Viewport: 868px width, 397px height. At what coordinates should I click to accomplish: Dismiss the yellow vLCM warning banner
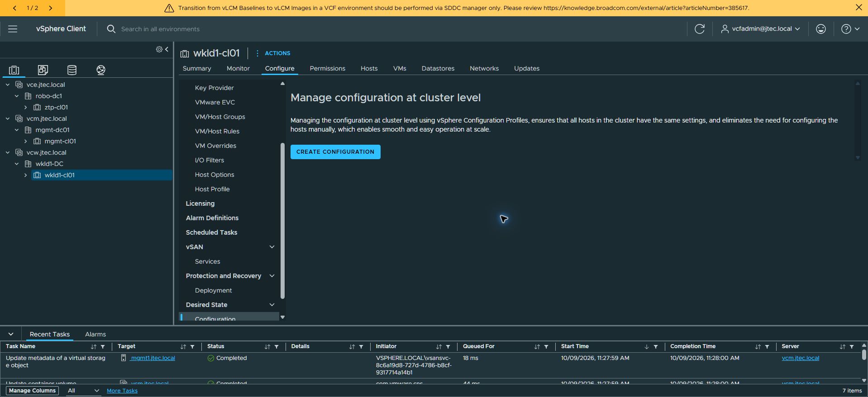tap(858, 8)
